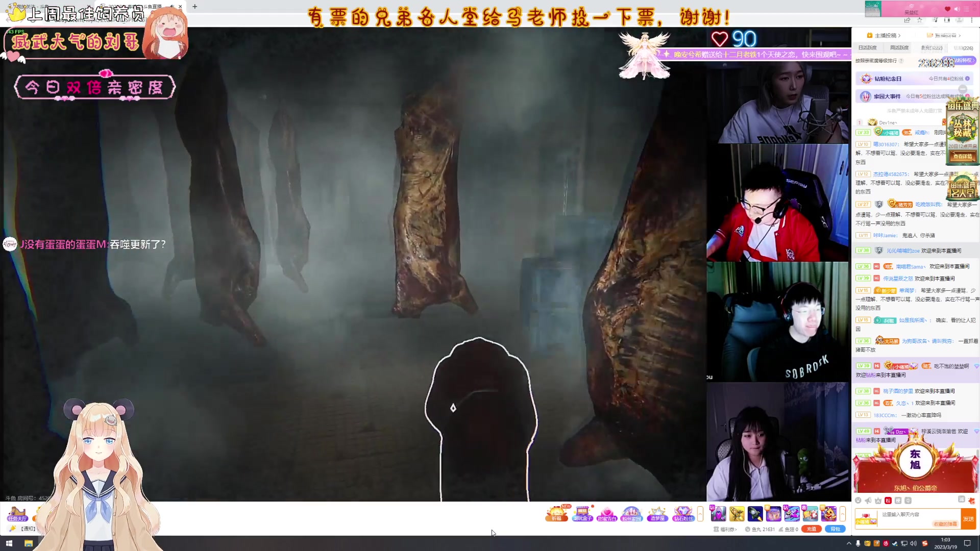Open the 祈福 blessing activity icon
Screen dimensions: 980x551
pos(556,513)
